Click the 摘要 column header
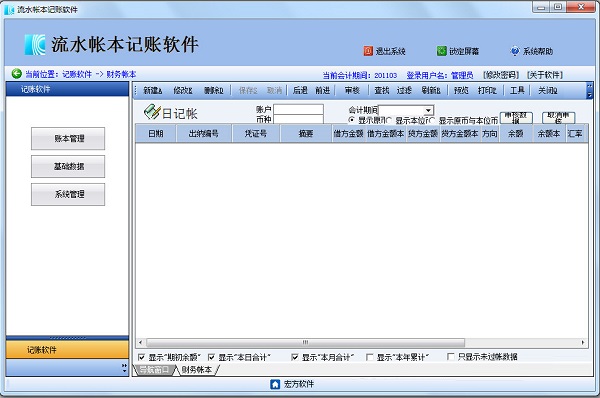 pyautogui.click(x=306, y=134)
